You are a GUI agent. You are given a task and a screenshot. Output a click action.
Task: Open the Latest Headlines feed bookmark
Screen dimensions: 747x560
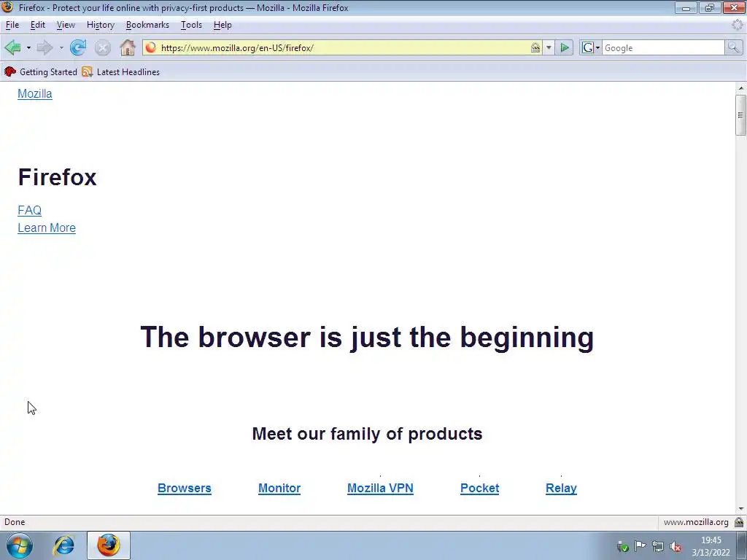(x=121, y=72)
